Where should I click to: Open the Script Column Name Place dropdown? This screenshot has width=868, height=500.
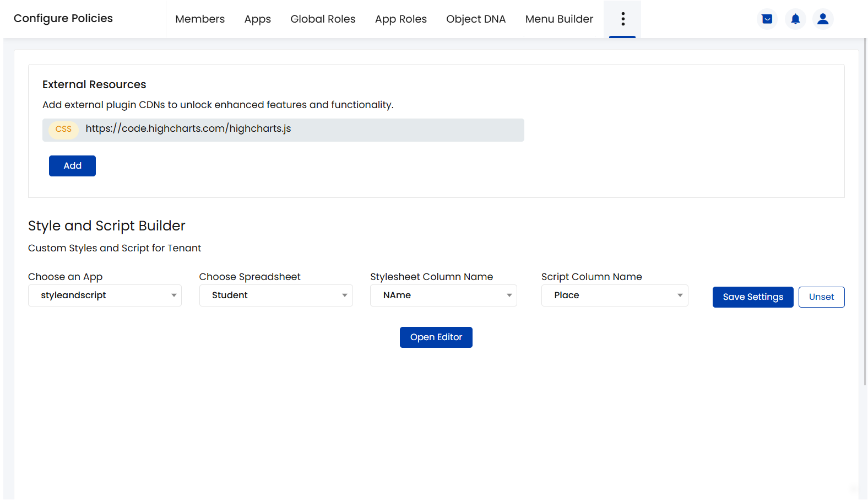point(615,295)
